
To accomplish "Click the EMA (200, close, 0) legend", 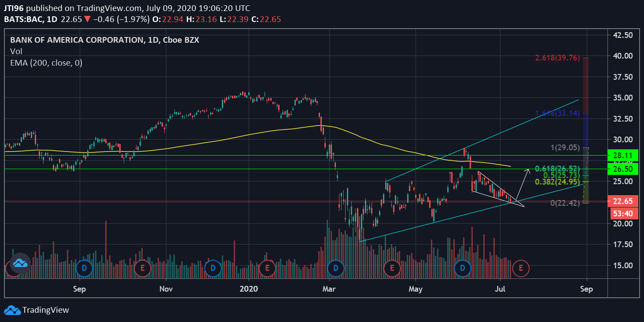I will pyautogui.click(x=46, y=63).
